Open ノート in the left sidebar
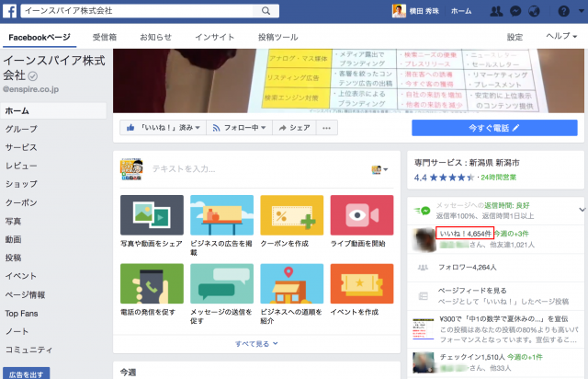 click(x=17, y=331)
